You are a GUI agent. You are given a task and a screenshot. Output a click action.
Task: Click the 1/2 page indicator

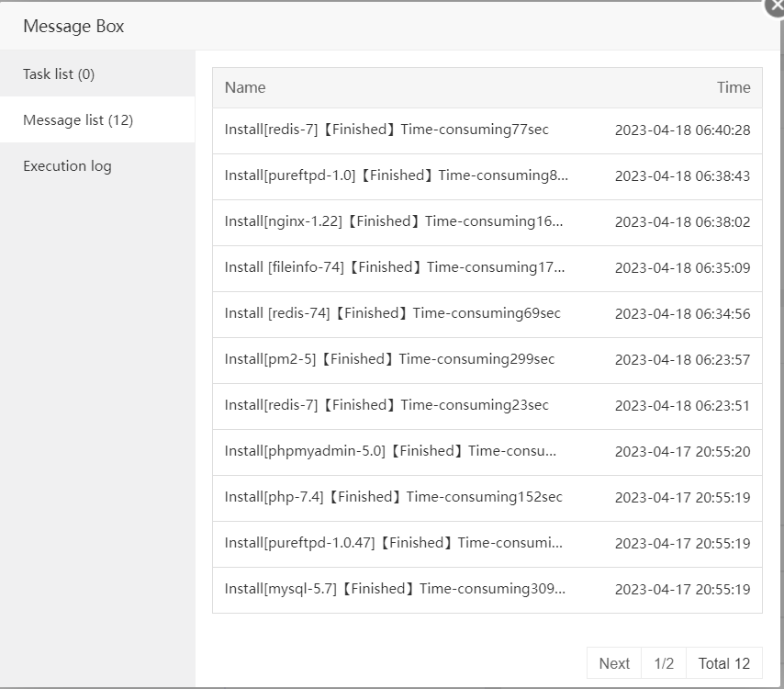(664, 663)
